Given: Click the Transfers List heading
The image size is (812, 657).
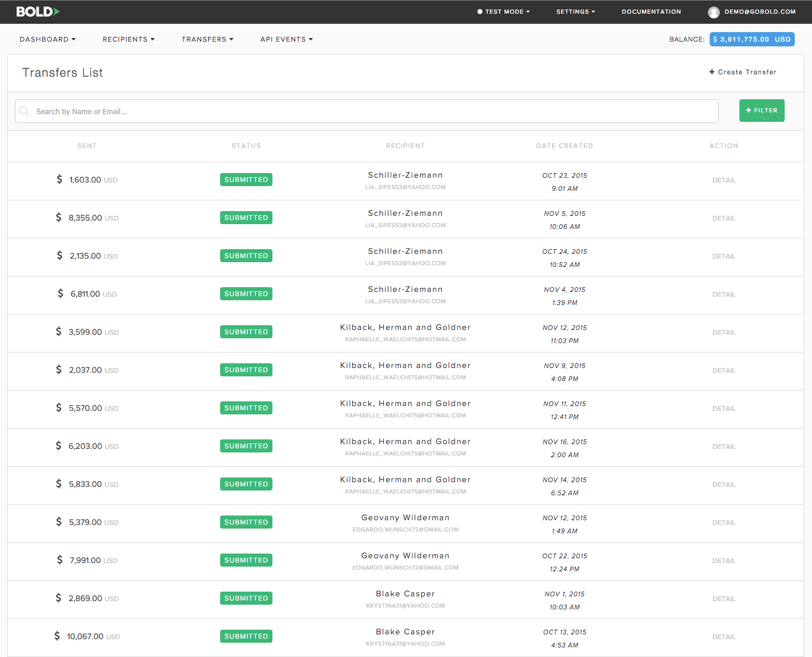Looking at the screenshot, I should tap(62, 73).
